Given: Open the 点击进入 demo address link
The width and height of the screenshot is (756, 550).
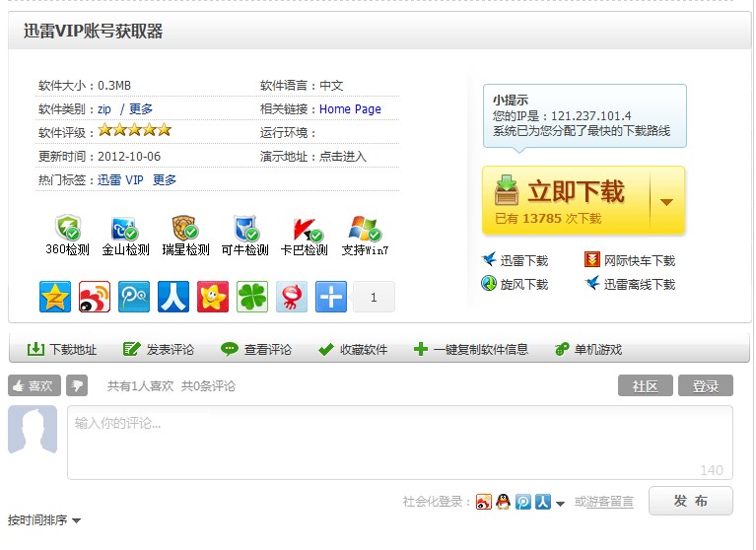Looking at the screenshot, I should point(343,157).
